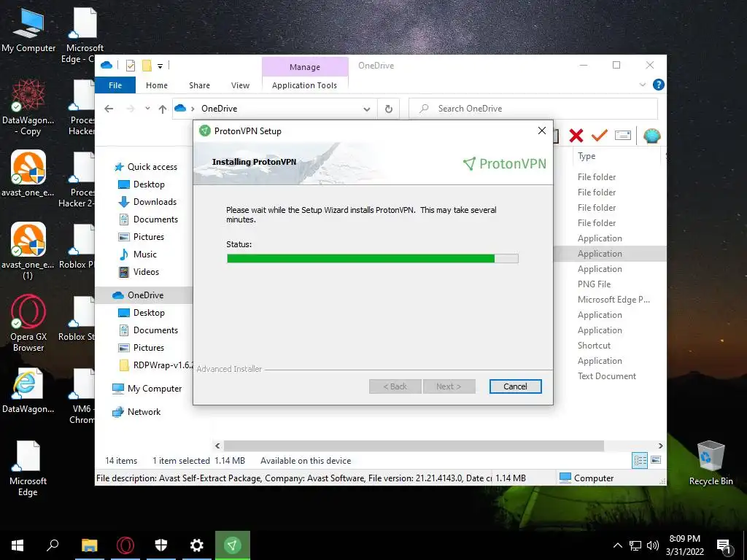Open the Explorer help icon

pos(659,85)
